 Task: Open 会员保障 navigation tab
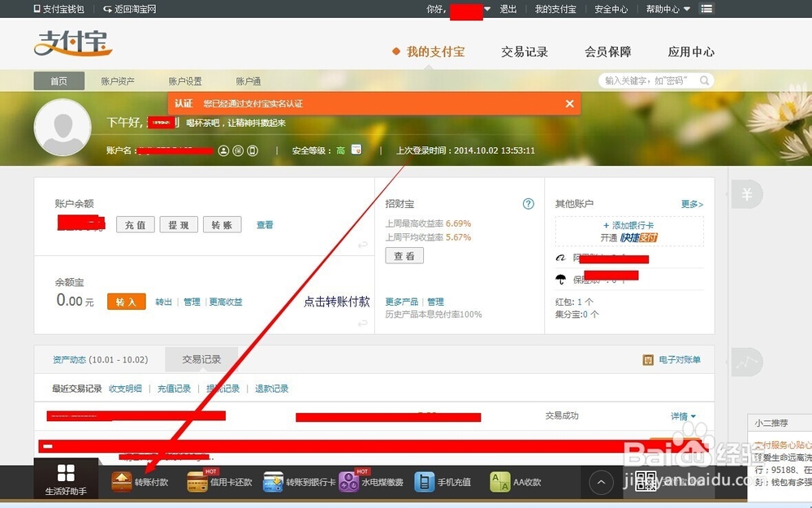[608, 52]
